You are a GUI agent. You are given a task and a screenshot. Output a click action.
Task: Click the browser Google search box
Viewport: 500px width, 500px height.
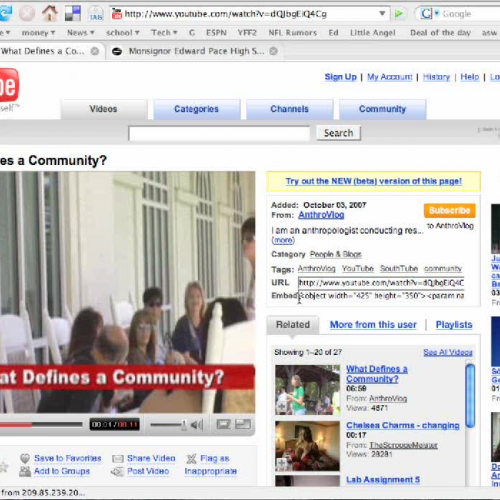470,14
